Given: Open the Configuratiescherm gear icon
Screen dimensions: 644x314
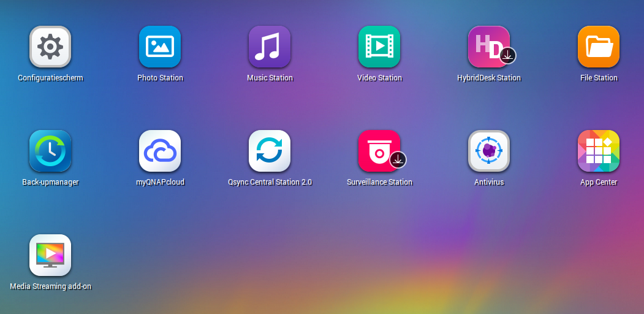Looking at the screenshot, I should [50, 47].
